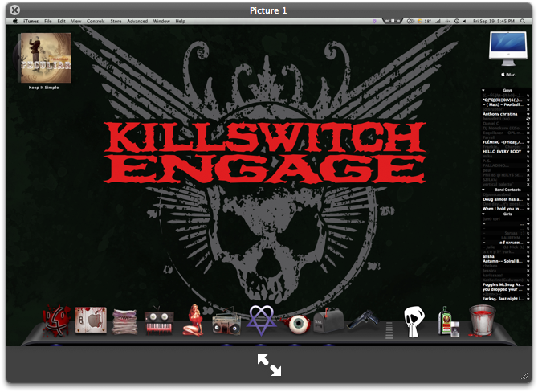Open the iTunes menu

31,21
